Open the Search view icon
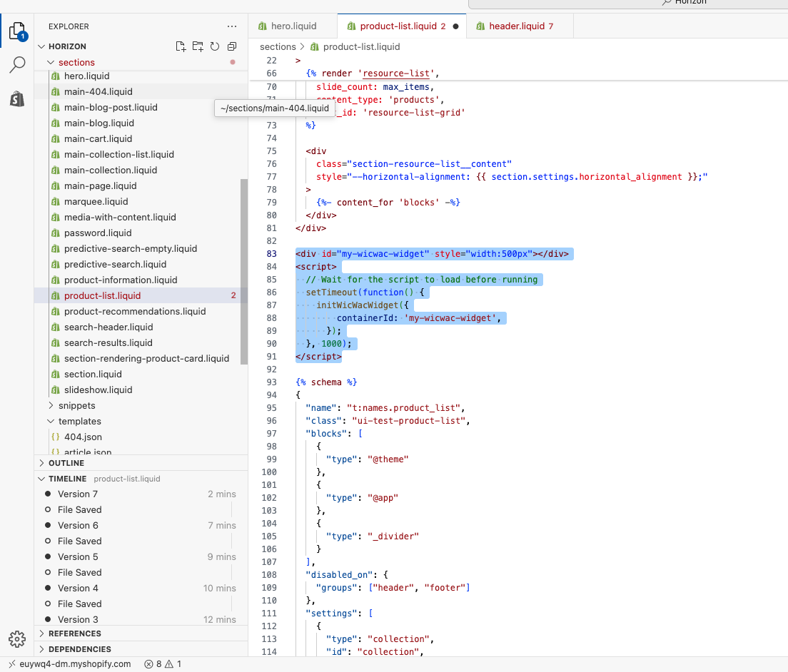788x672 pixels. pos(17,65)
